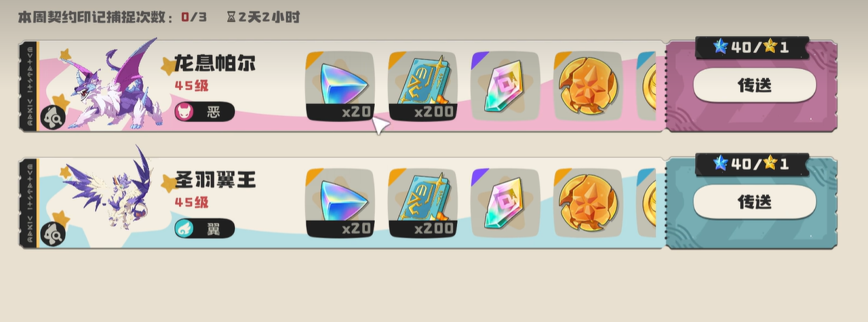868x322 pixels.
Task: Select the teal book x200 reward for 龙息帕尔
Action: [x=422, y=86]
